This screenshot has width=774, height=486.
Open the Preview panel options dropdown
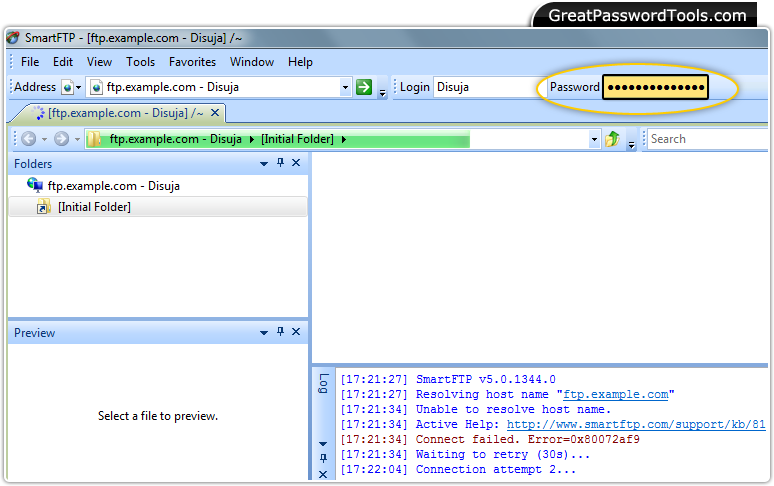264,333
